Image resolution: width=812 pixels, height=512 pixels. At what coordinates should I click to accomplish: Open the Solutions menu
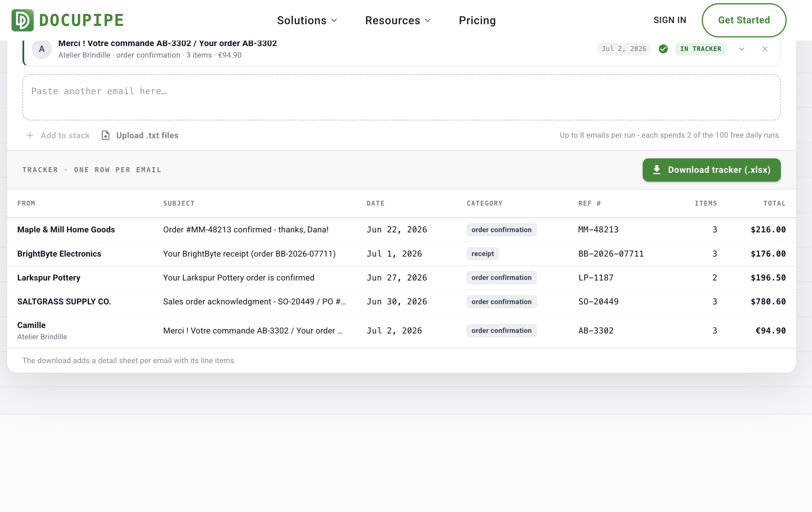(307, 20)
